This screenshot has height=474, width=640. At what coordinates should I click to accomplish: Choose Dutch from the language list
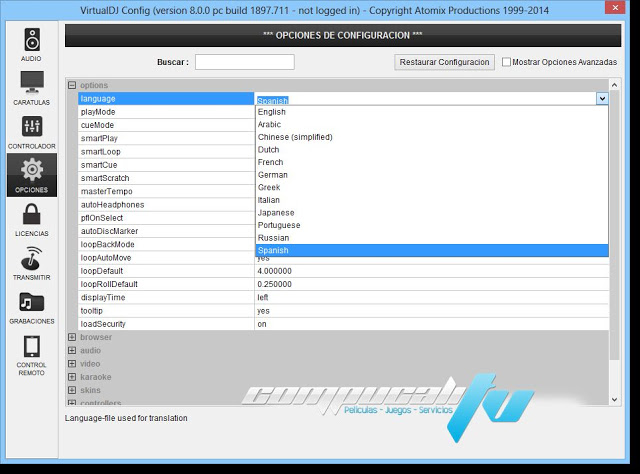click(x=432, y=150)
